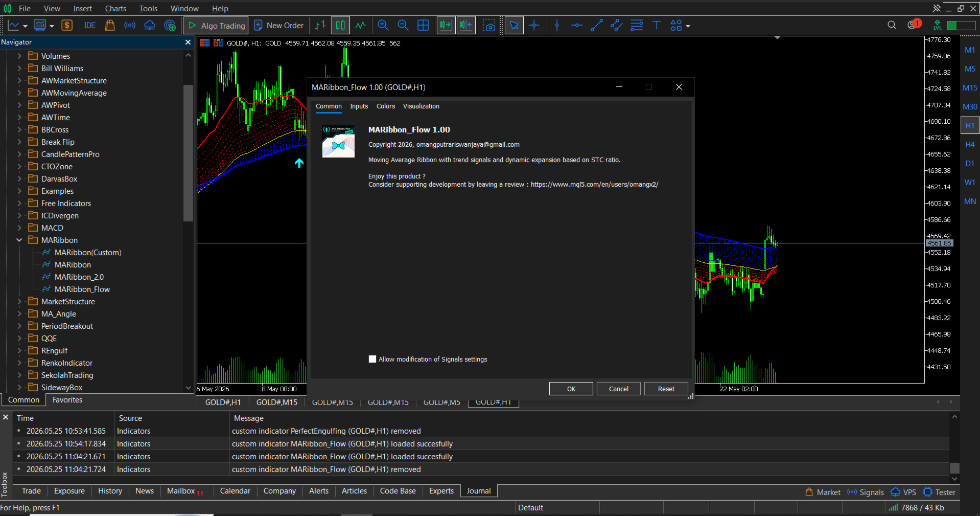Draw a vertical line object
This screenshot has width=980, height=516.
(x=557, y=26)
